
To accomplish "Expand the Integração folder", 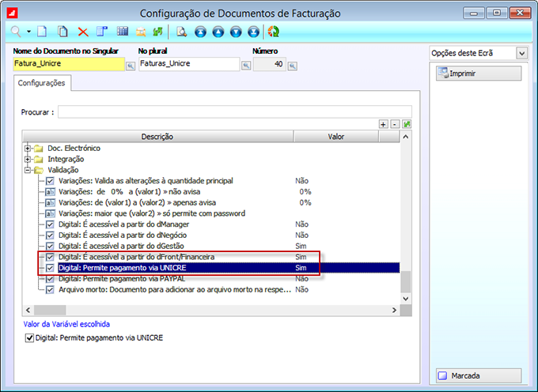I will [28, 160].
